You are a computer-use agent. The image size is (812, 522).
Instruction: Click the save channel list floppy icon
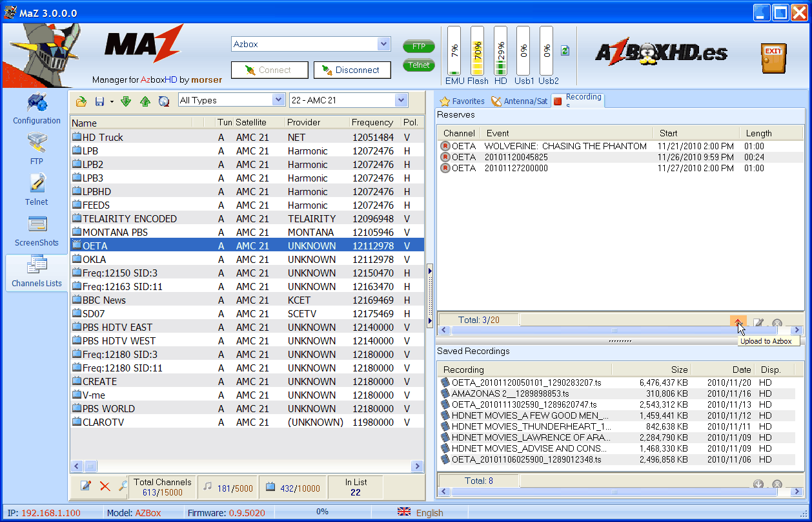(100, 101)
